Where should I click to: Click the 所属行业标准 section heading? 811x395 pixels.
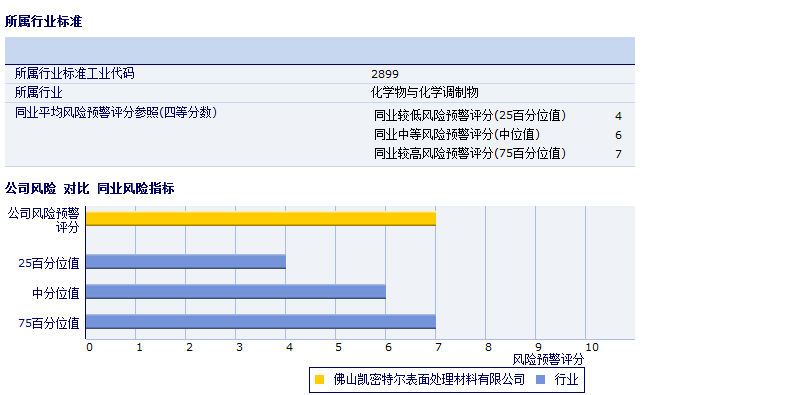tap(43, 22)
